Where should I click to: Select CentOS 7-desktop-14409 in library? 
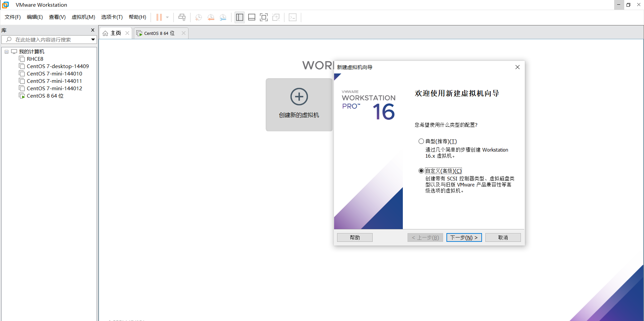58,66
